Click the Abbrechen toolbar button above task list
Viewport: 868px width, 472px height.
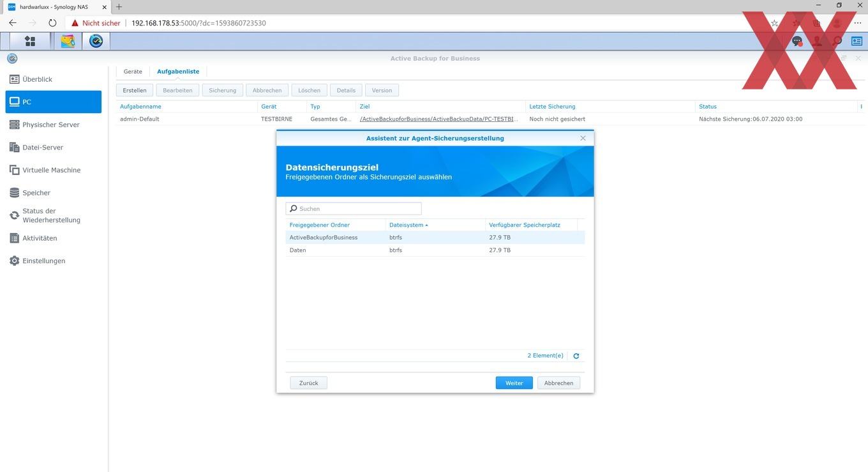267,90
